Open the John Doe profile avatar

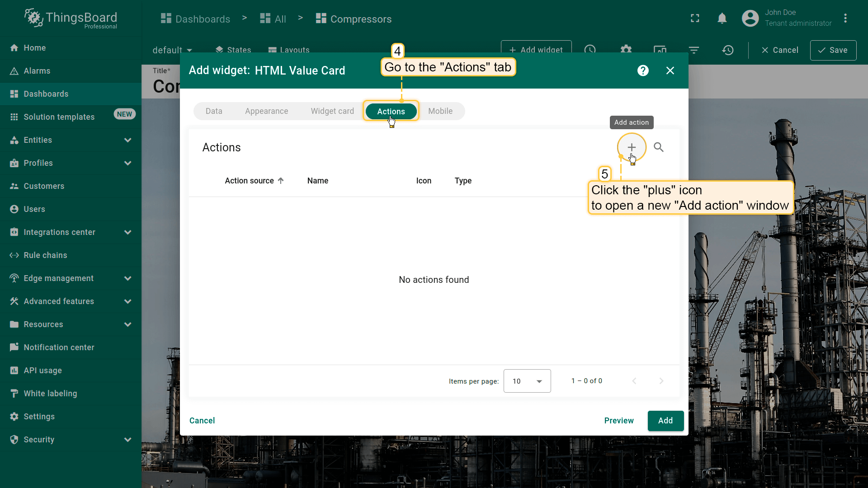(x=750, y=19)
